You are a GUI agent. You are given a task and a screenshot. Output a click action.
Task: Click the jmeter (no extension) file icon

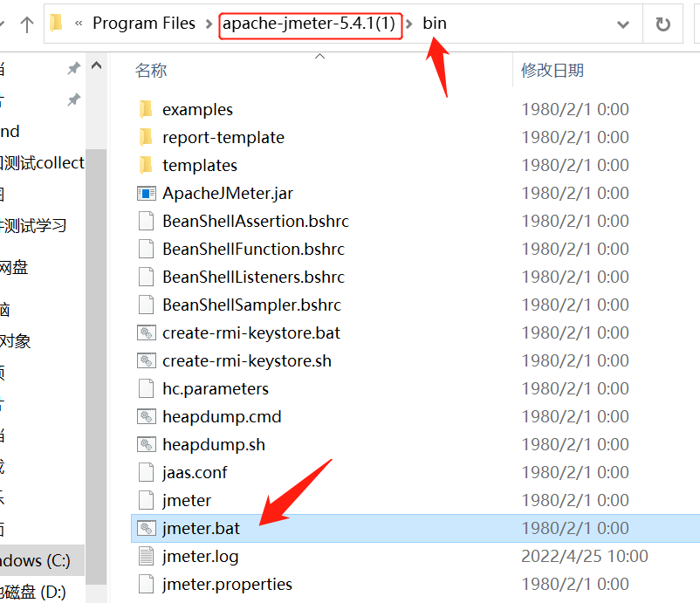pos(146,500)
